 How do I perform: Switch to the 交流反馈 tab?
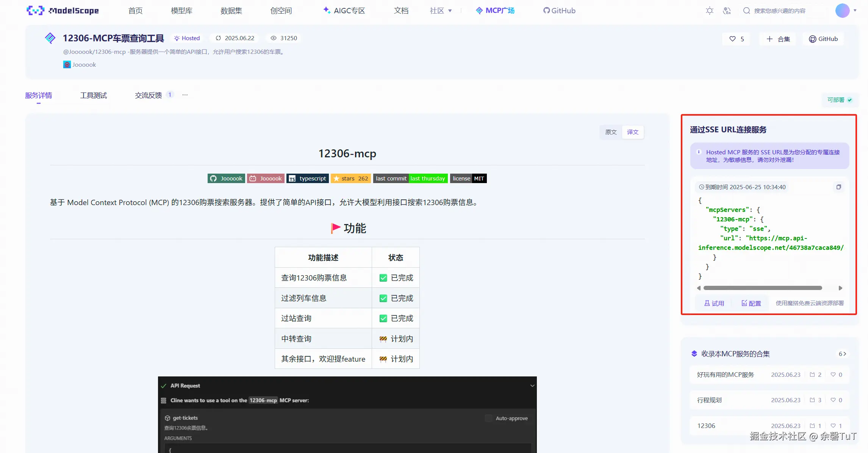coord(148,96)
